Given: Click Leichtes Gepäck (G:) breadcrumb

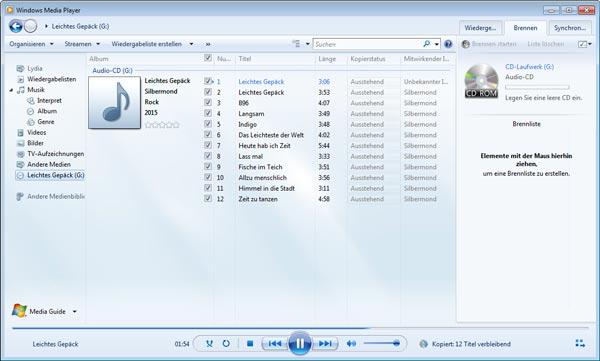Looking at the screenshot, I should coord(80,26).
